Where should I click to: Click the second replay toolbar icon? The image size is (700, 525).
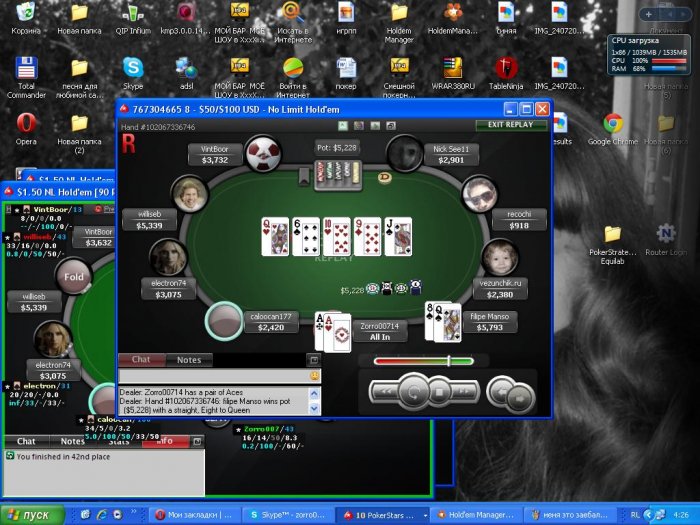358,126
